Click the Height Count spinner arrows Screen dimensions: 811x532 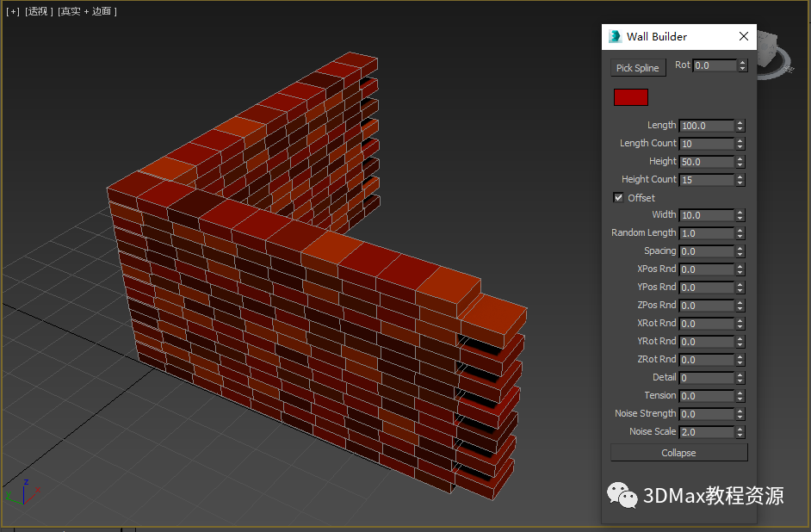tap(740, 180)
